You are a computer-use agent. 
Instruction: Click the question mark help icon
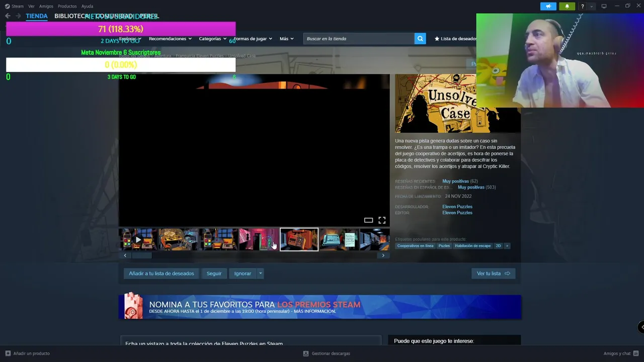pyautogui.click(x=583, y=6)
